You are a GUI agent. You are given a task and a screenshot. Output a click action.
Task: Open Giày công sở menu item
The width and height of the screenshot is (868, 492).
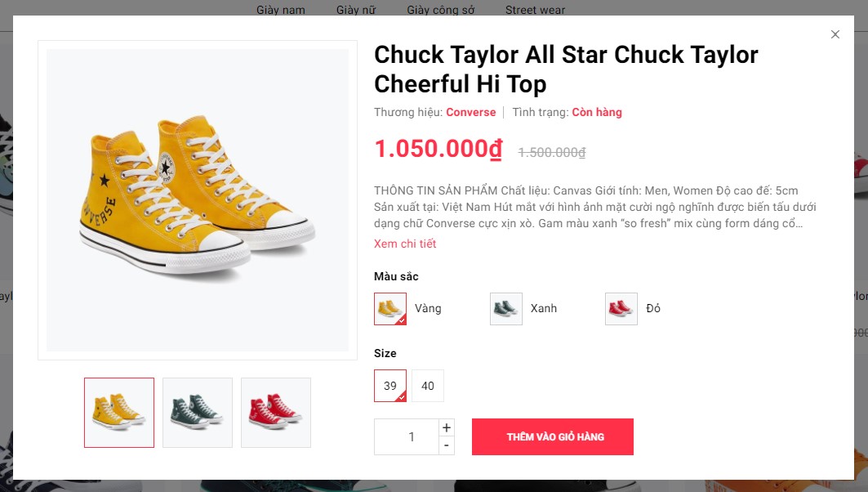(440, 10)
